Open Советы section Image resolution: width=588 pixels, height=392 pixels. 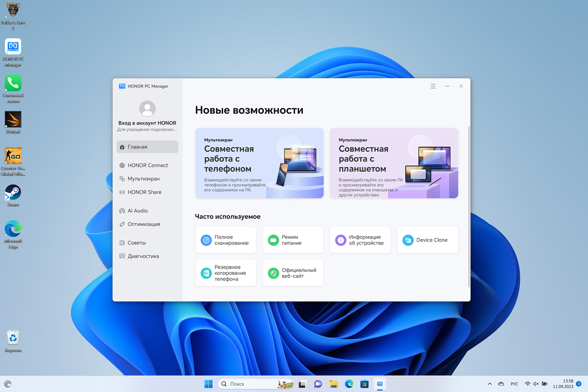147,243
